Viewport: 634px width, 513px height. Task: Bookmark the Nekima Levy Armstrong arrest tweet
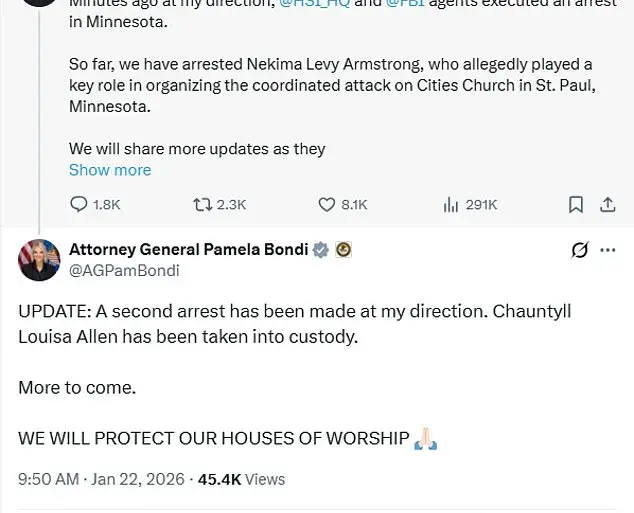(x=576, y=204)
